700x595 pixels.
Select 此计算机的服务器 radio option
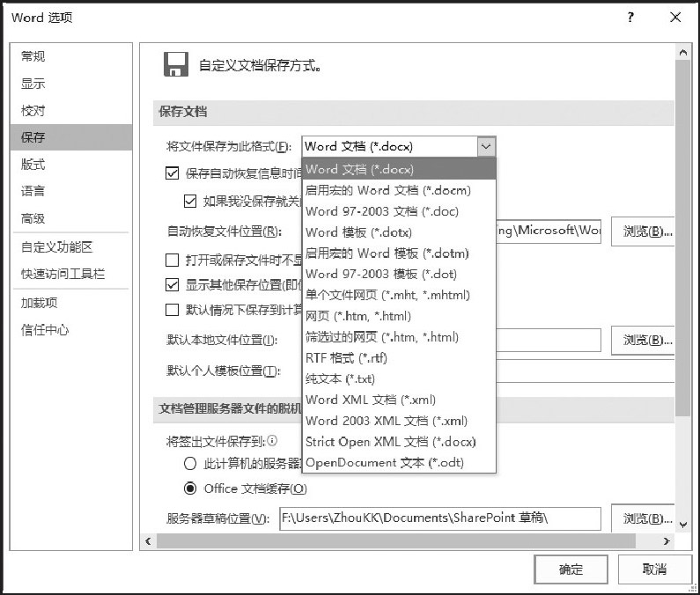tap(189, 463)
